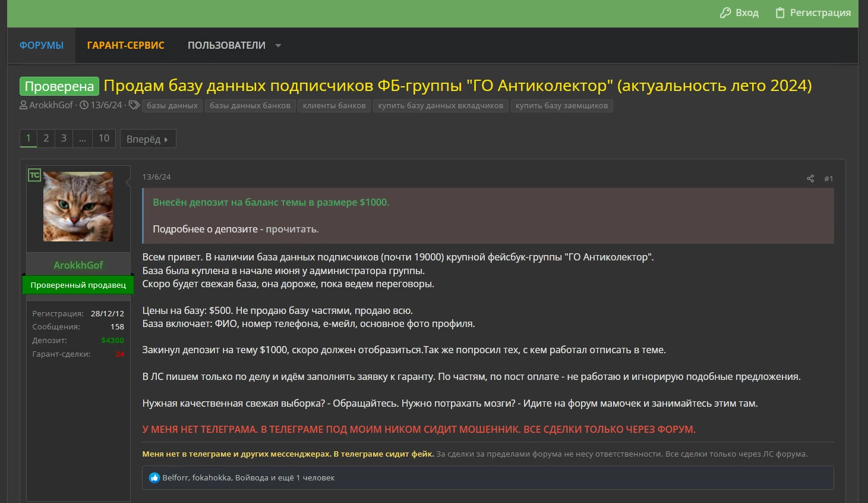The width and height of the screenshot is (868, 503).
Task: Jump to page 10 of the thread
Action: (104, 139)
